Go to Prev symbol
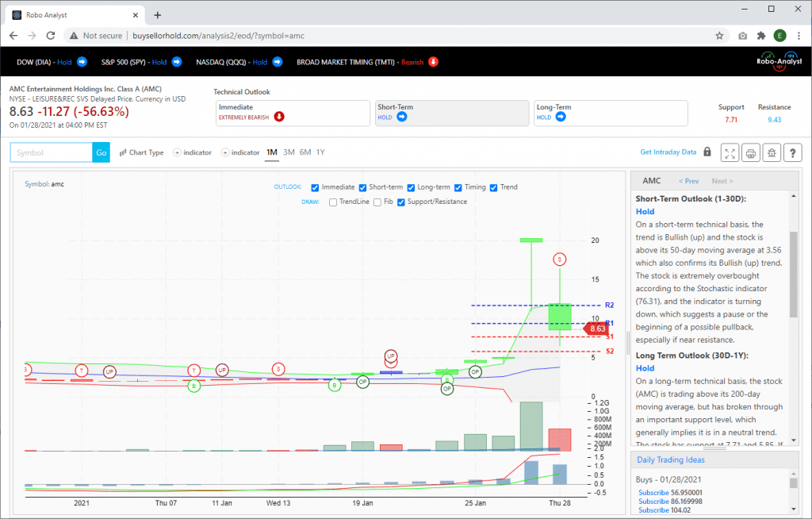Image resolution: width=812 pixels, height=519 pixels. point(689,181)
